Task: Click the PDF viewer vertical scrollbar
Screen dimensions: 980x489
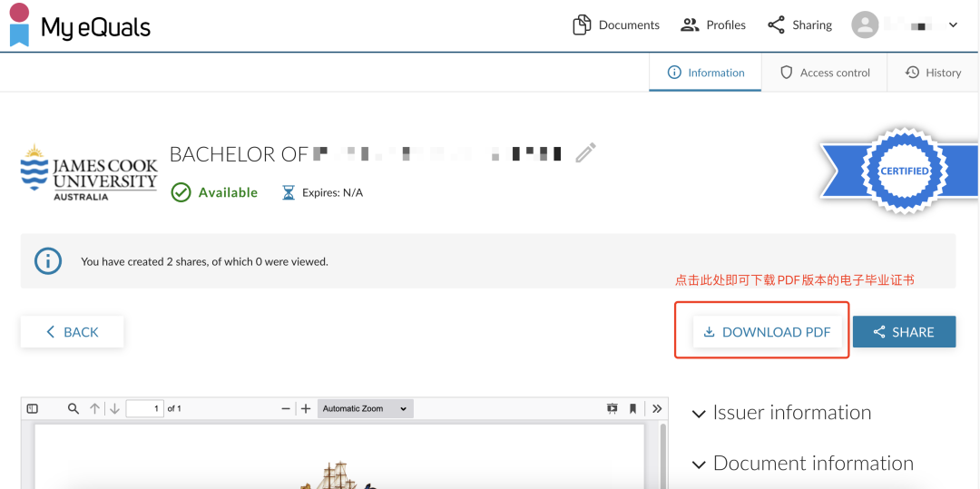Action: coord(662,456)
